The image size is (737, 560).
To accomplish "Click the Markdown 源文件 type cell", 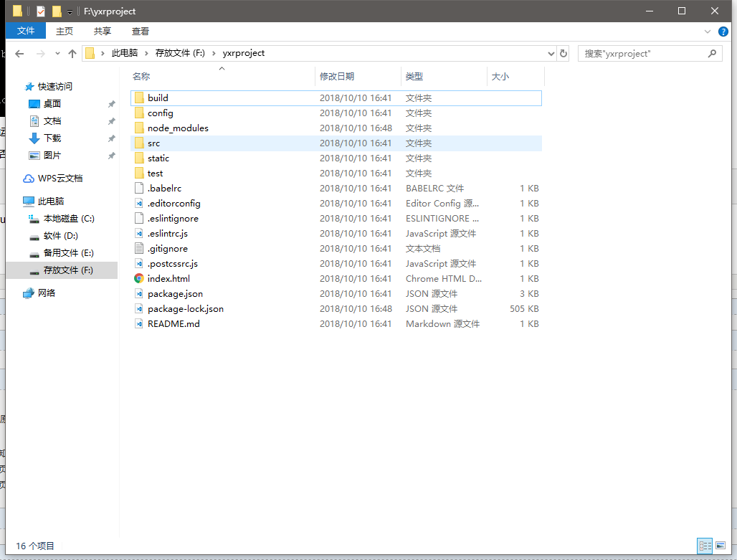I will (x=443, y=324).
